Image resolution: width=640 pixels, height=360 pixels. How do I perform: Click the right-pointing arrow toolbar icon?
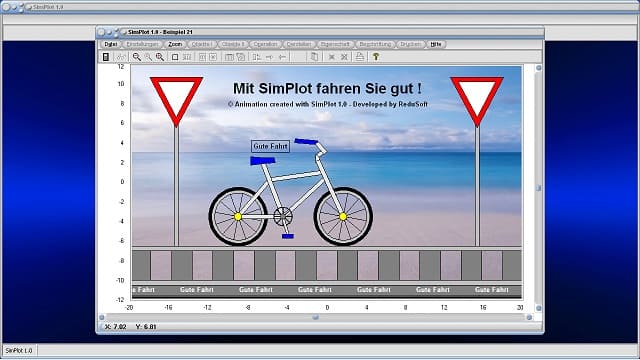269,57
